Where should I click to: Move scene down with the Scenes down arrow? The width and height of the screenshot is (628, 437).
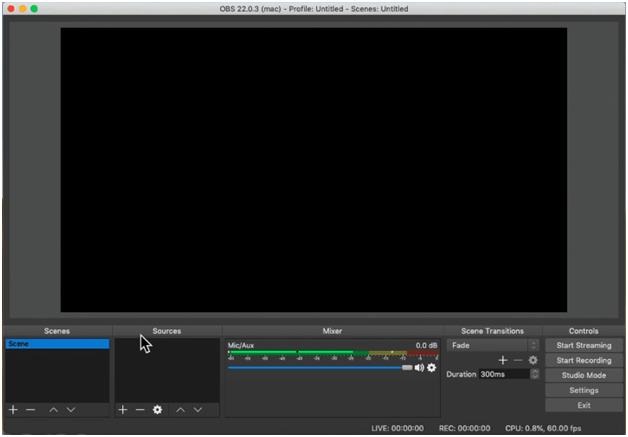[71, 410]
